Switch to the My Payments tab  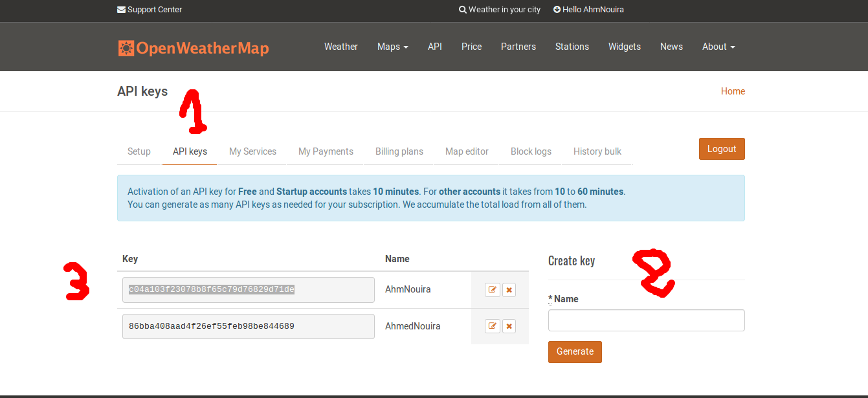326,151
